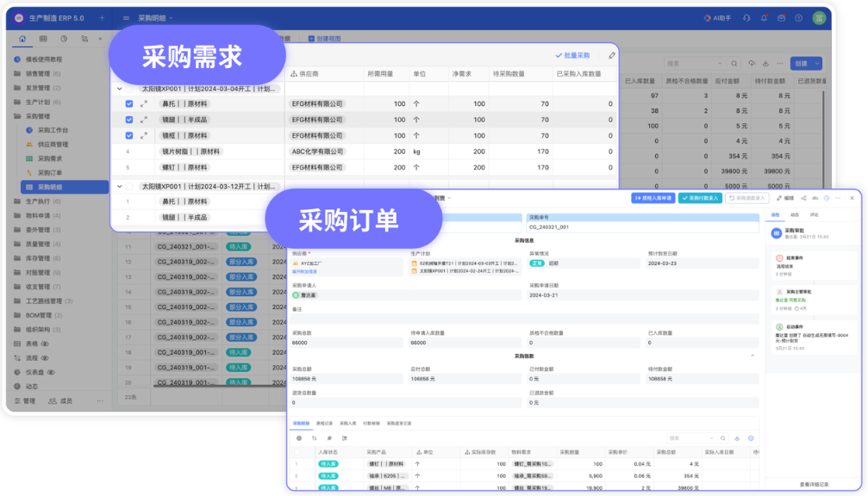
Task: Click horizontal scrollbar below background order list
Action: [219, 386]
